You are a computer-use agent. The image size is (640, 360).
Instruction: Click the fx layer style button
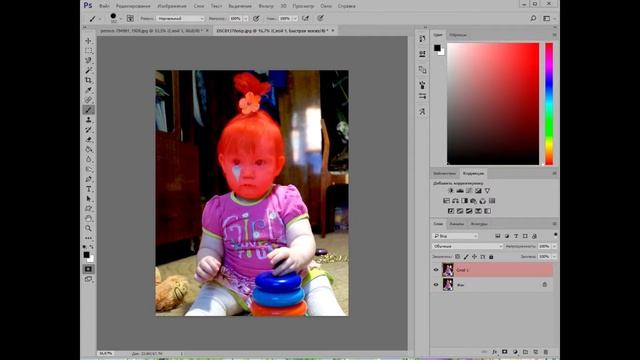pyautogui.click(x=494, y=352)
